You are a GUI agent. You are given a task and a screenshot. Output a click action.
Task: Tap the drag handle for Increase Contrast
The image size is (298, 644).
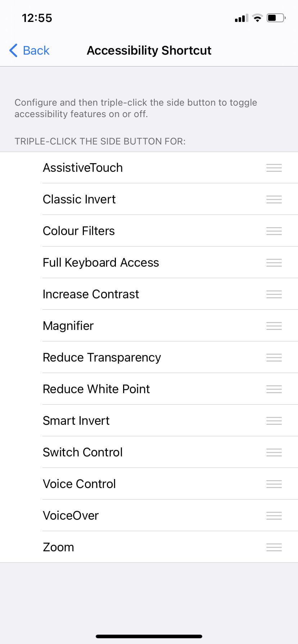[x=274, y=294]
